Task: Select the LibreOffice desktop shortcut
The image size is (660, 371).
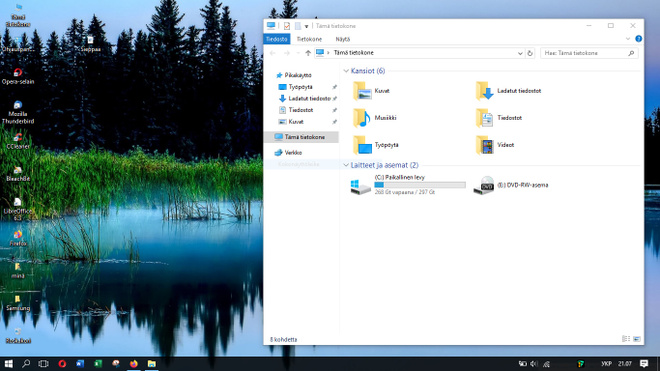Action: pos(18,209)
